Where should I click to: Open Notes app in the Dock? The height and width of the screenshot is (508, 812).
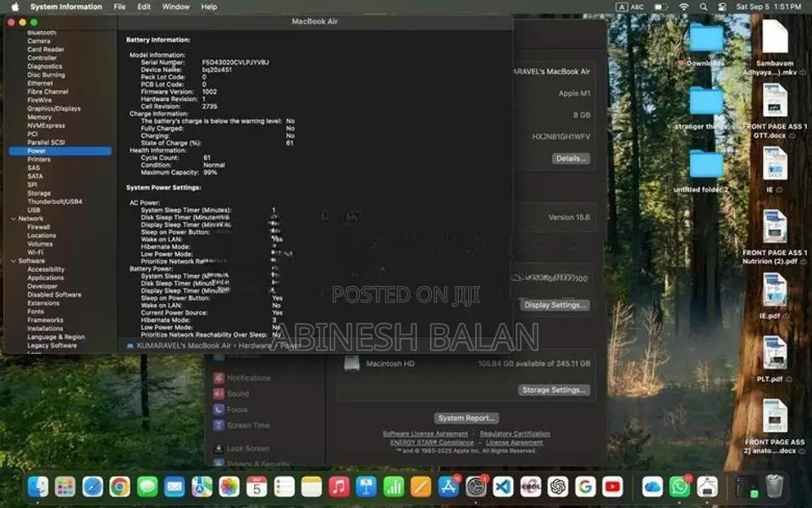coord(312,487)
